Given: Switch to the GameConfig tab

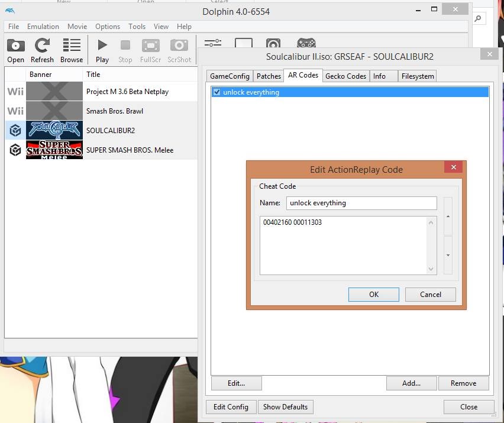Looking at the screenshot, I should point(230,76).
